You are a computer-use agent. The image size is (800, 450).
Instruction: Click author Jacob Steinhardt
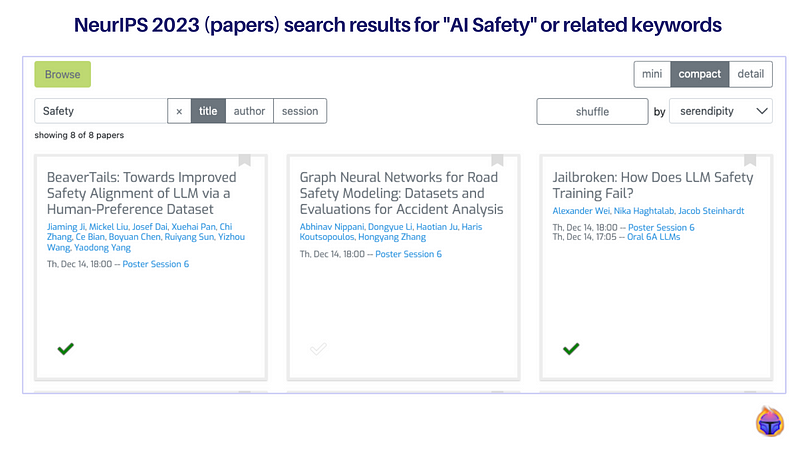[711, 211]
